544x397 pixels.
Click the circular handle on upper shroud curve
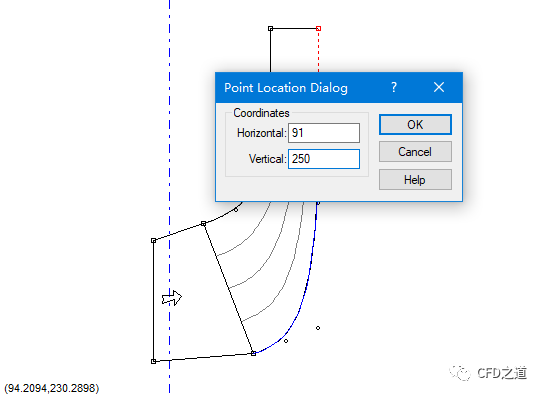pyautogui.click(x=236, y=210)
